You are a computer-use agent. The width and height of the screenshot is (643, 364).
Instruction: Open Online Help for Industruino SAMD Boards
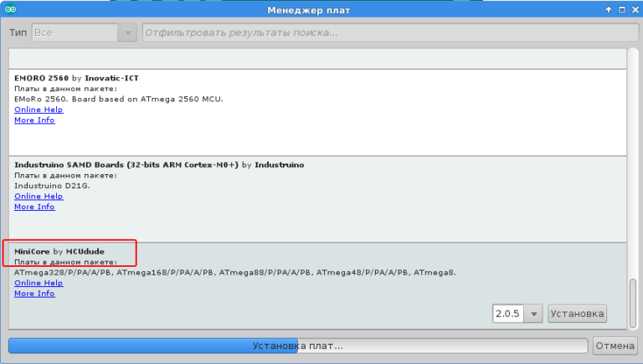(39, 197)
